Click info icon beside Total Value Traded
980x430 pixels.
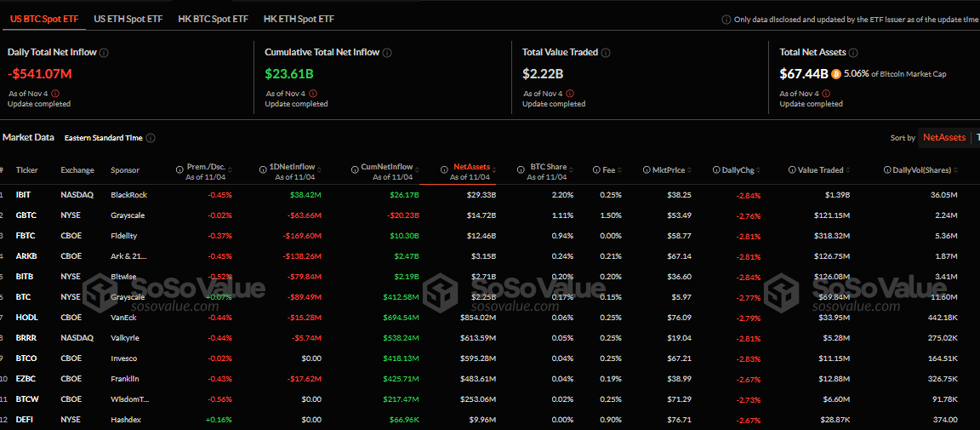click(606, 53)
